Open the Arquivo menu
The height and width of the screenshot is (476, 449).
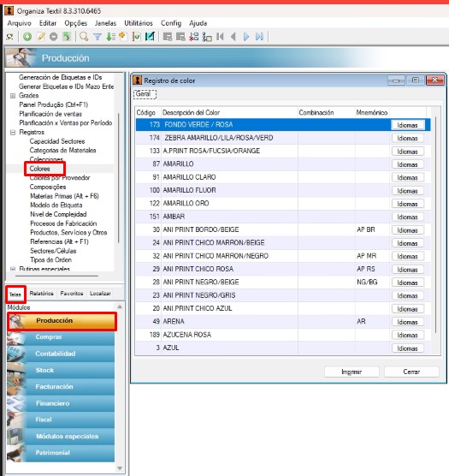click(x=19, y=23)
